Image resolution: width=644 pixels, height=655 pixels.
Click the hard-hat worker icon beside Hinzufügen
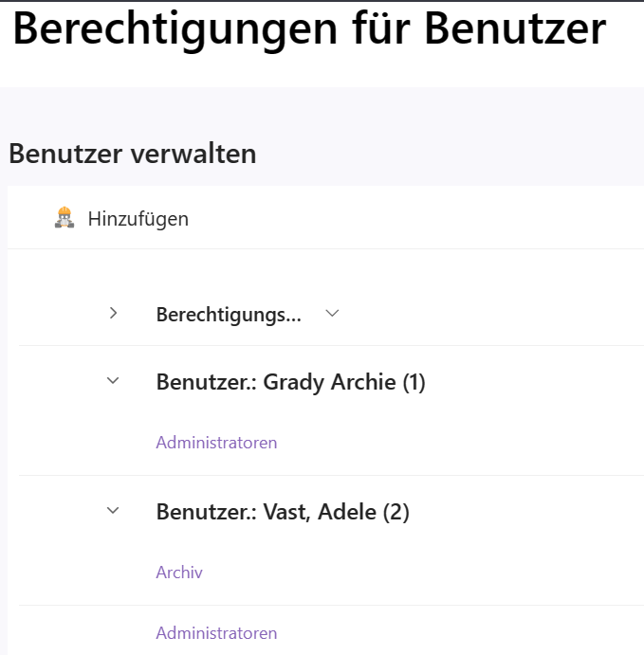point(64,218)
